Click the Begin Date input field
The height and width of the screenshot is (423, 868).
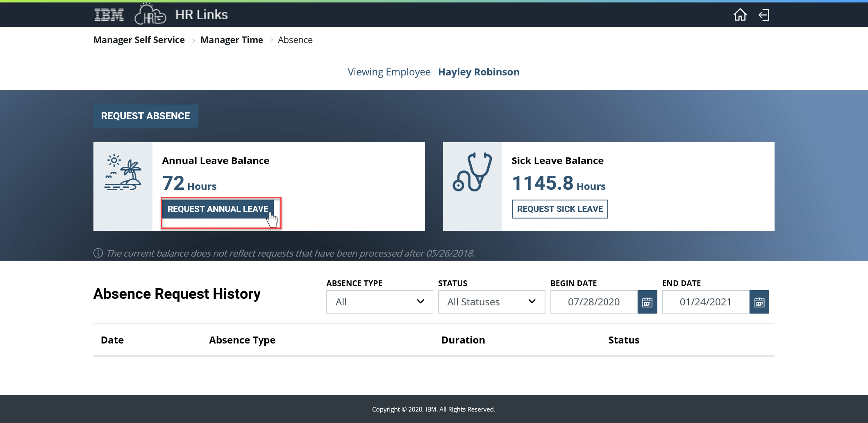pos(593,302)
